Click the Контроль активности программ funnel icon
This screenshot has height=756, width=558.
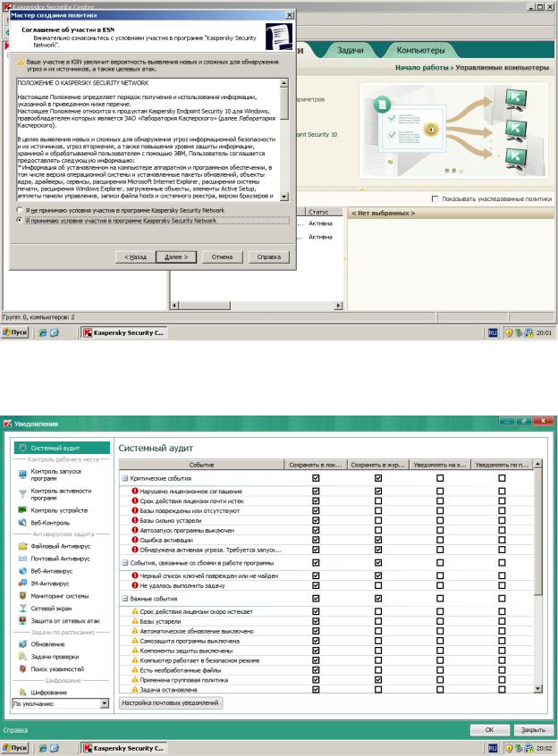[x=22, y=493]
